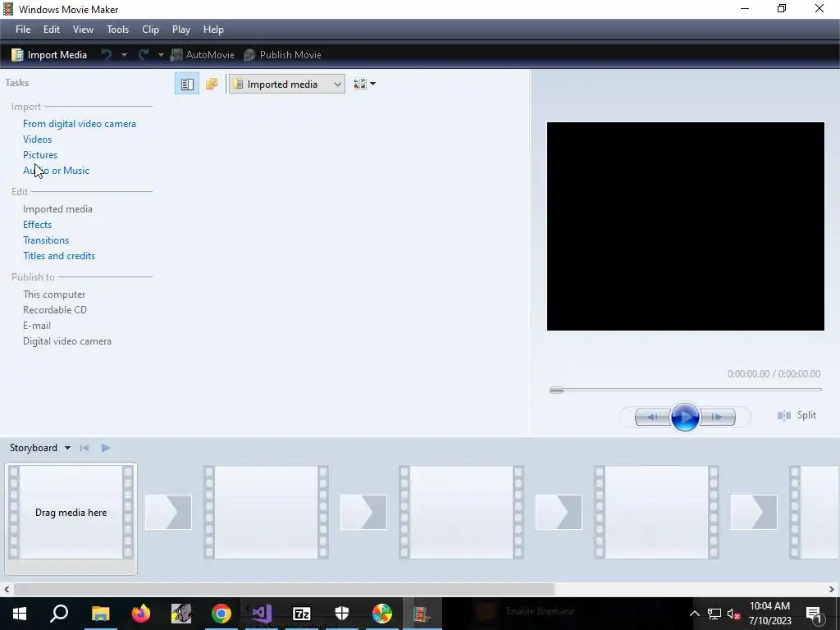Screen dimensions: 840x630
Task: Open taskbar Search
Action: pos(59,614)
